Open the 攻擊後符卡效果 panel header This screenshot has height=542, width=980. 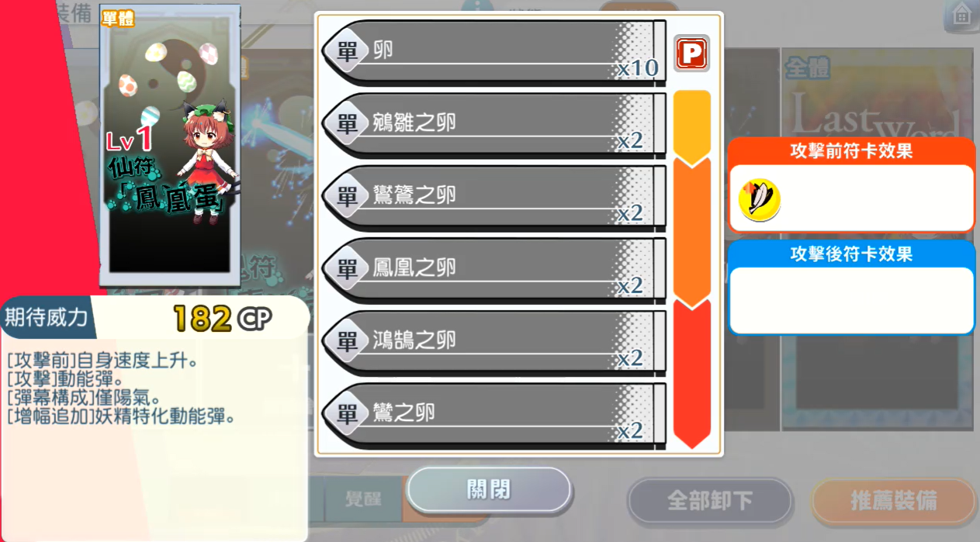[x=851, y=254]
